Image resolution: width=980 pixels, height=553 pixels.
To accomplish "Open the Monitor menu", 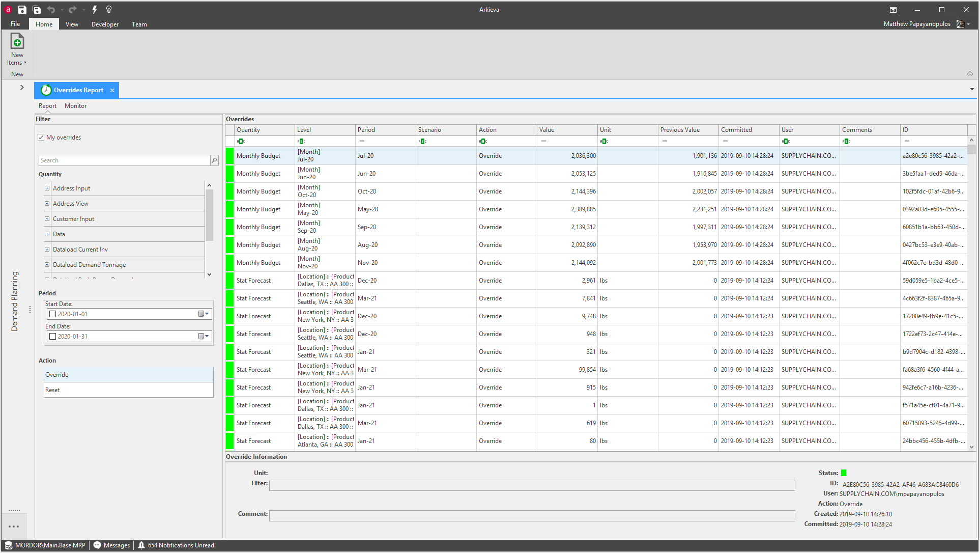I will pos(75,106).
